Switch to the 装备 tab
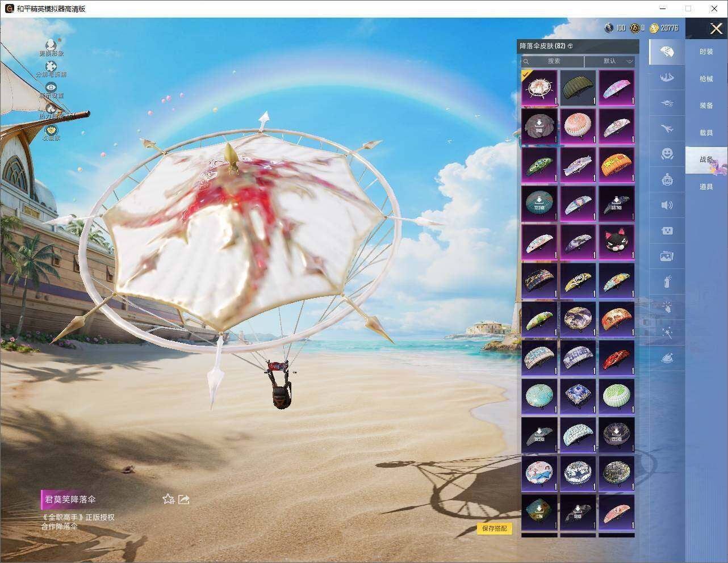 706,106
